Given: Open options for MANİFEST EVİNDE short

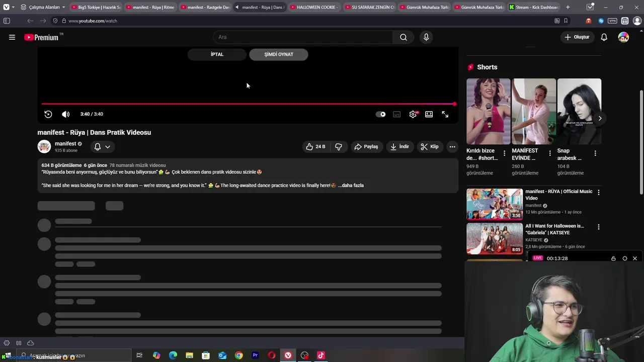Looking at the screenshot, I should 549,153.
